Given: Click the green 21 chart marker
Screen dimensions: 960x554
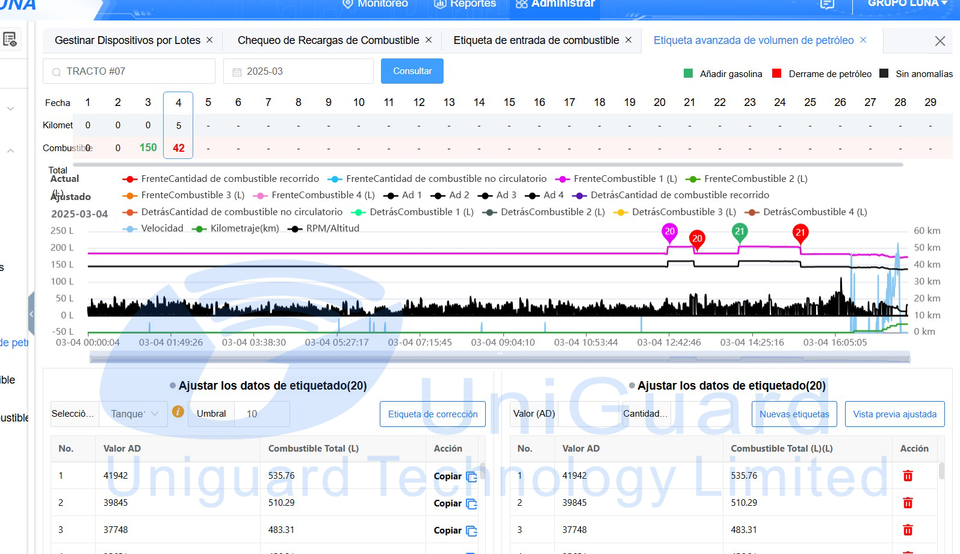Looking at the screenshot, I should point(740,232).
